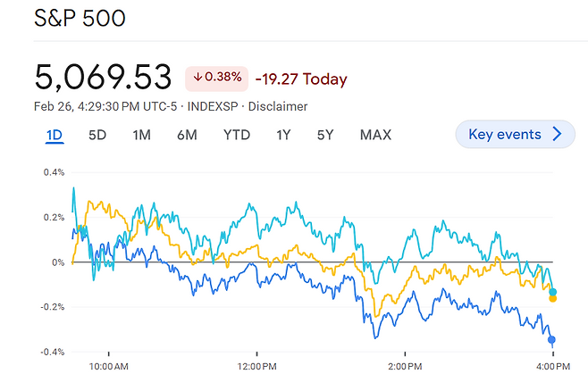Select the YTD range tab

click(x=236, y=136)
